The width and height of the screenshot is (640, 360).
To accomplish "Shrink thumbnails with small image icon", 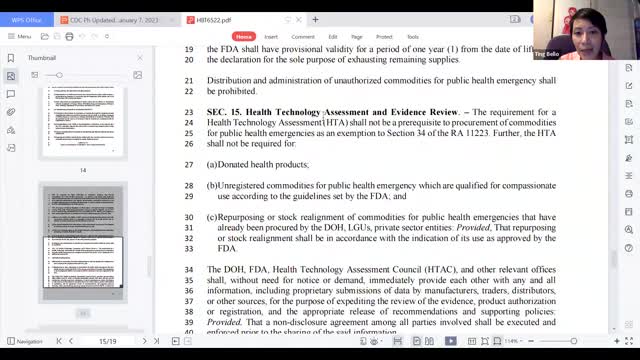I will [35, 75].
